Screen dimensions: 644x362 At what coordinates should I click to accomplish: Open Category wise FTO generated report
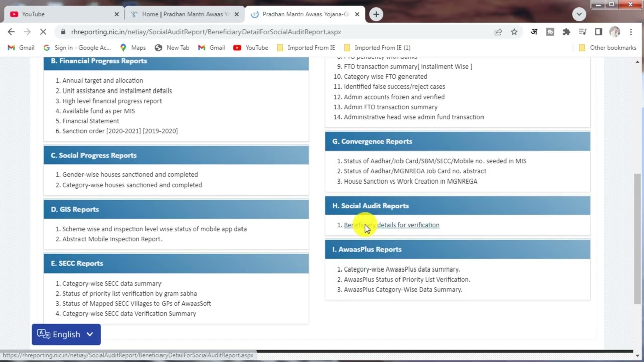385,76
